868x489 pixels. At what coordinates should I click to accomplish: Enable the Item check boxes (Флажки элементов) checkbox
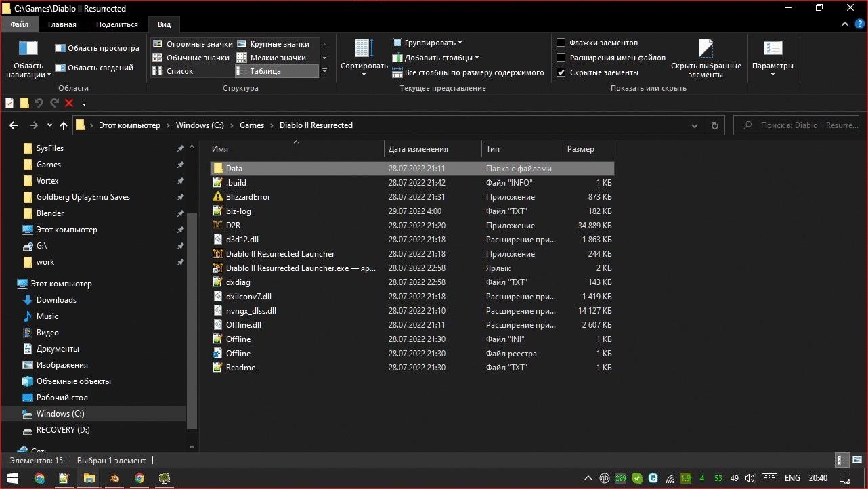[561, 43]
